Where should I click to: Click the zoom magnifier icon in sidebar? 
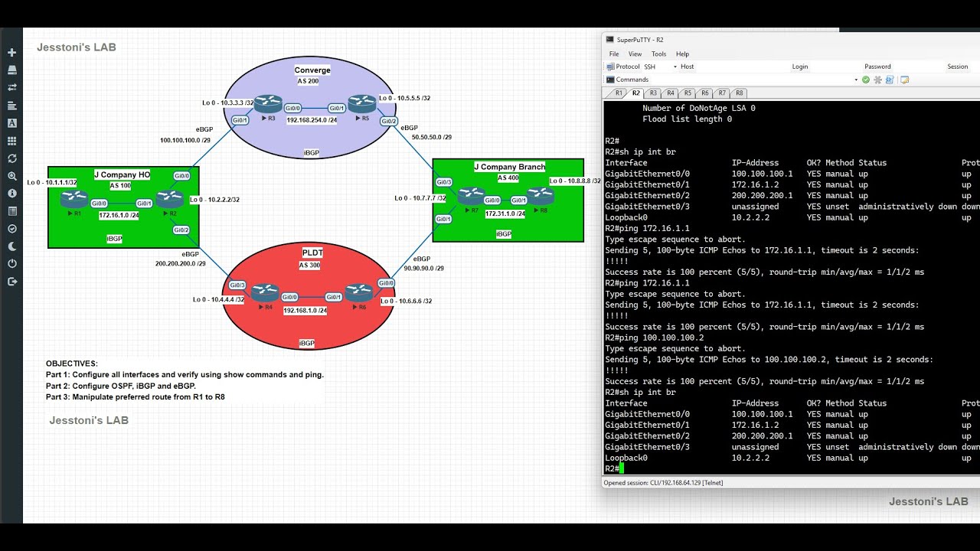click(x=11, y=176)
